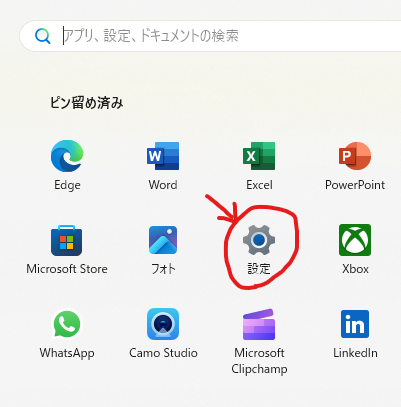Focus the アプリ、設定、ドキュメントの検索 search box
The image size is (401, 407).
pyautogui.click(x=210, y=36)
